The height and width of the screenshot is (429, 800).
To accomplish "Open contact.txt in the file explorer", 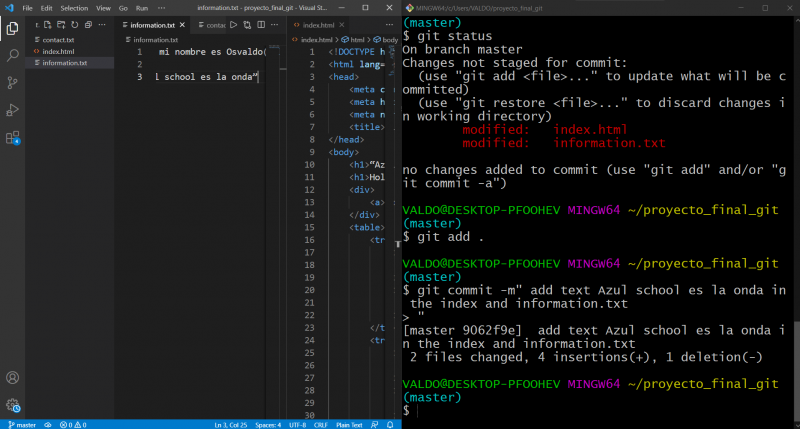I will (58, 40).
